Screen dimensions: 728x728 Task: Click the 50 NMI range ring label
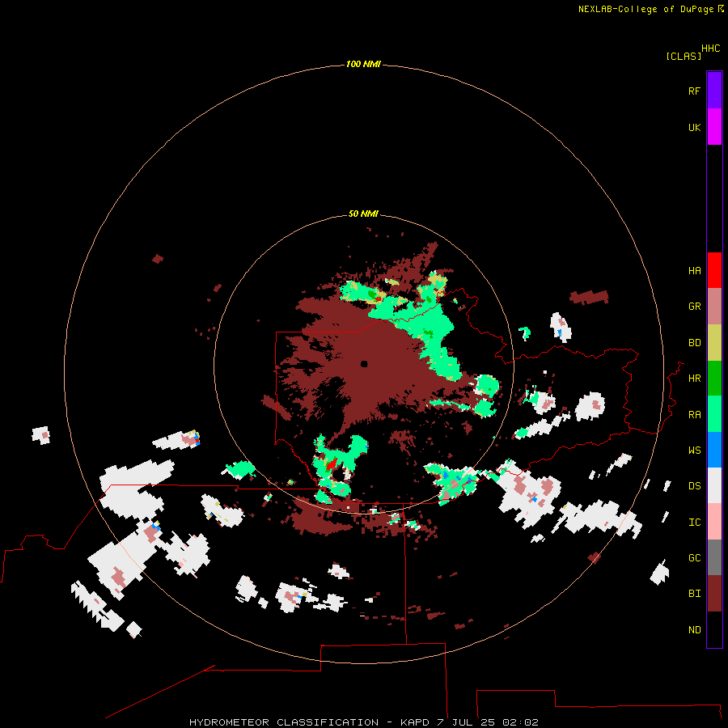[363, 214]
